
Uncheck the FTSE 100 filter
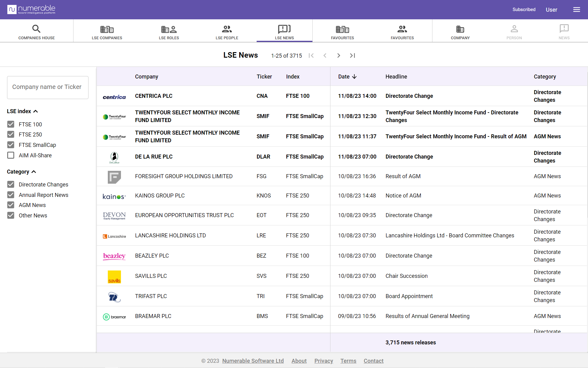pyautogui.click(x=11, y=124)
